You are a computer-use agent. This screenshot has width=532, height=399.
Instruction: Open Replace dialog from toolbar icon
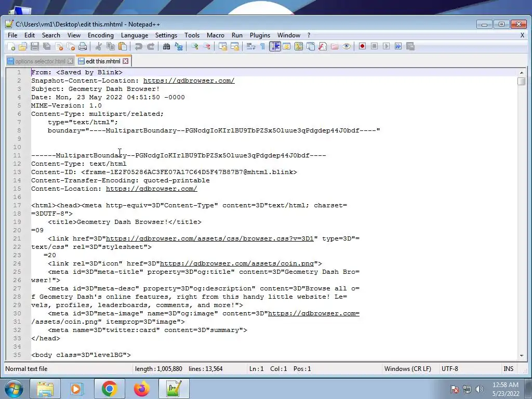click(x=179, y=46)
